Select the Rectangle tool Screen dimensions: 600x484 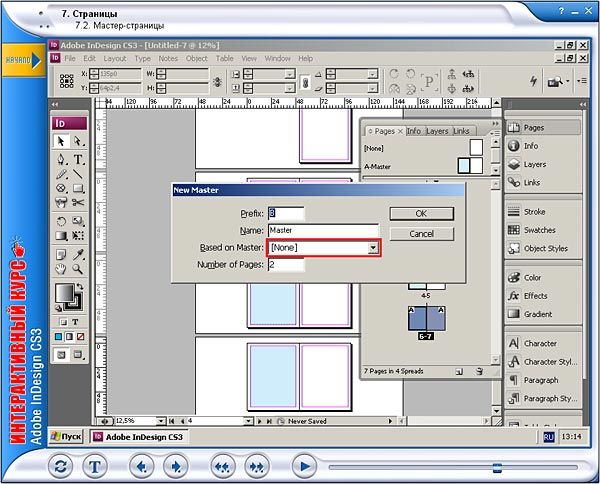click(78, 188)
